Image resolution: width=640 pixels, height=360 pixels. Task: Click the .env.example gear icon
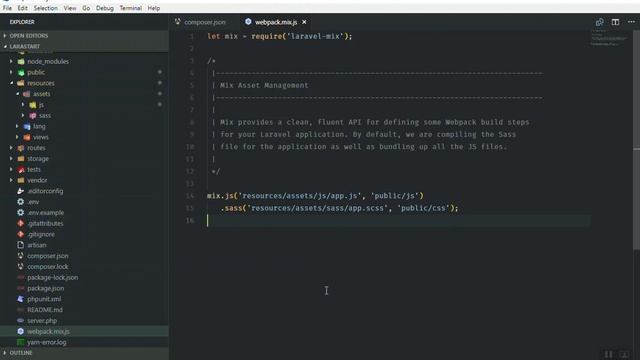(21, 213)
